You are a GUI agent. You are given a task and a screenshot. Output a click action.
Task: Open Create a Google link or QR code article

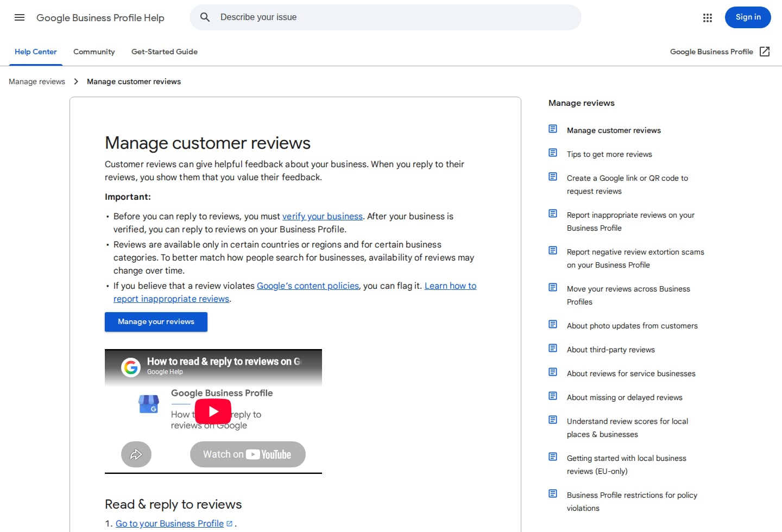[627, 185]
